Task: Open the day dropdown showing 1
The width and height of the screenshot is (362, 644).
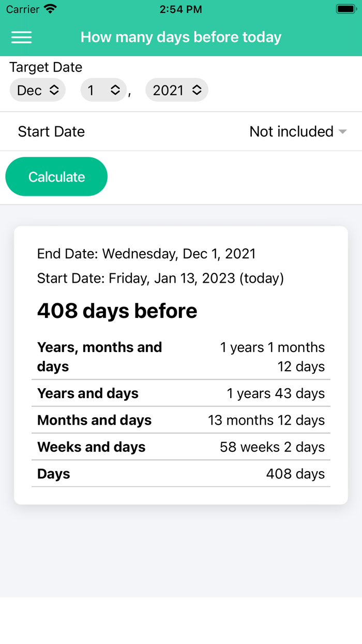Action: point(103,90)
